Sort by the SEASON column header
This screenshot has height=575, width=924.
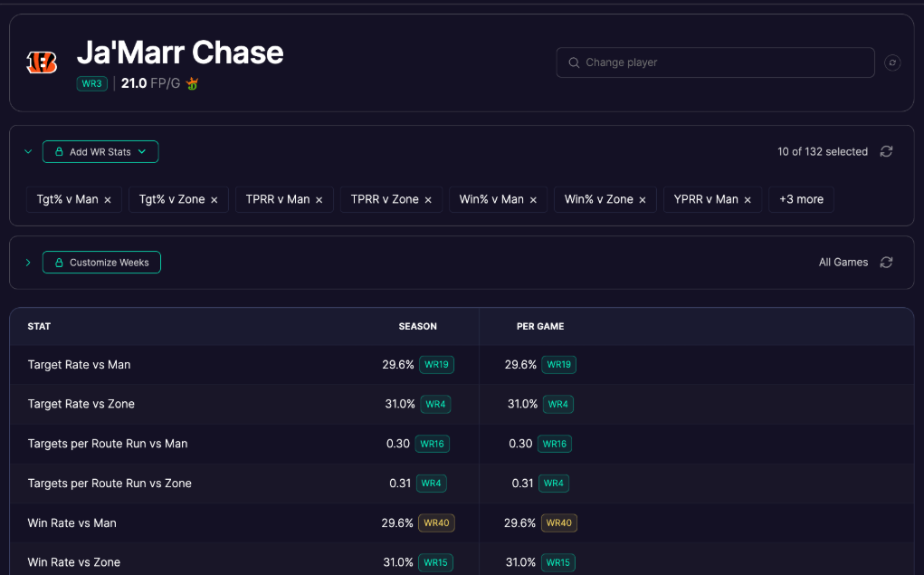(418, 326)
